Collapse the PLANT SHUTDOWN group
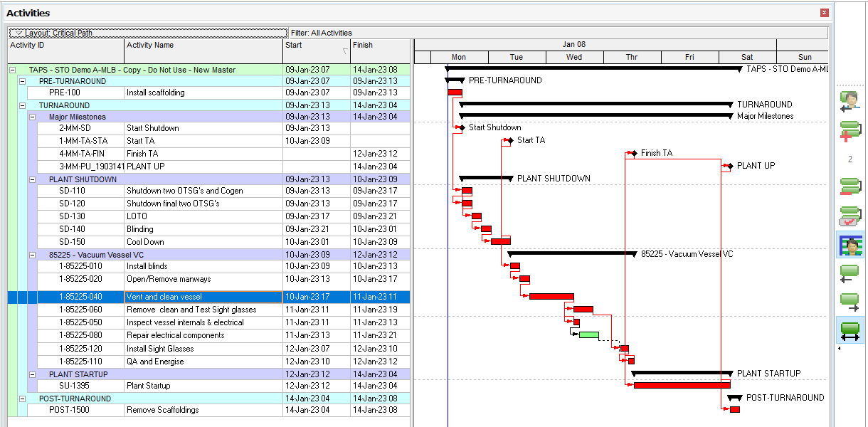The height and width of the screenshot is (427, 868). (x=32, y=179)
